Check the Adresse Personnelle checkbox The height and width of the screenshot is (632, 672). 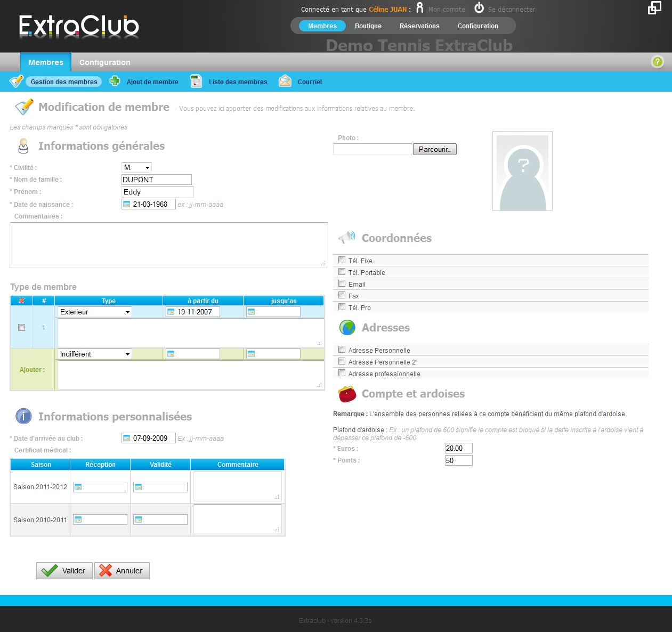pos(342,350)
